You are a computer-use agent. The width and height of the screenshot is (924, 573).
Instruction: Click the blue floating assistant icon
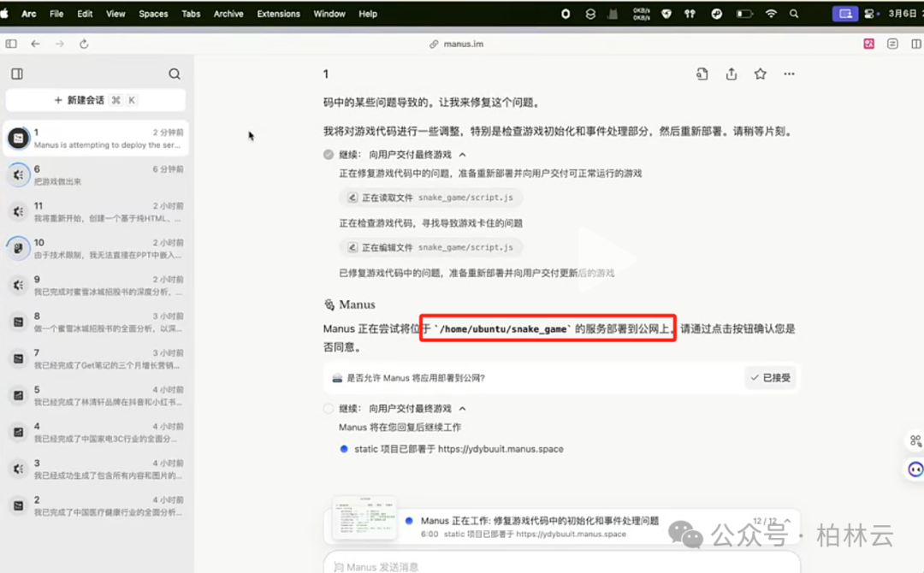[915, 470]
